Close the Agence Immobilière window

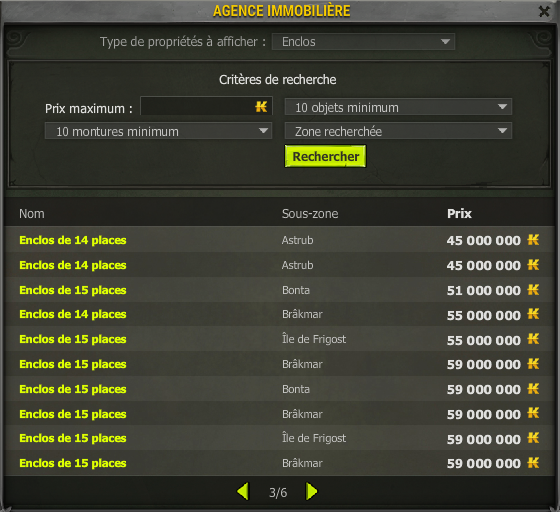[544, 11]
